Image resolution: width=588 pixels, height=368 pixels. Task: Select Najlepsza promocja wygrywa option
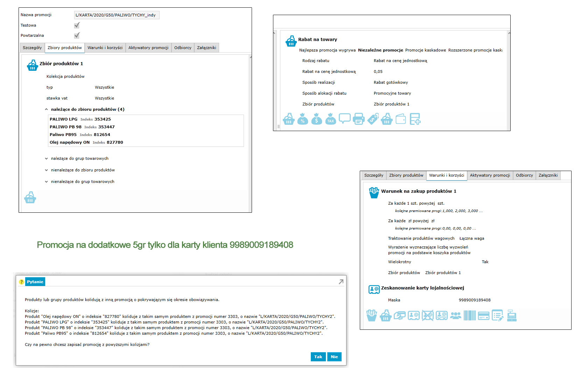click(x=327, y=50)
